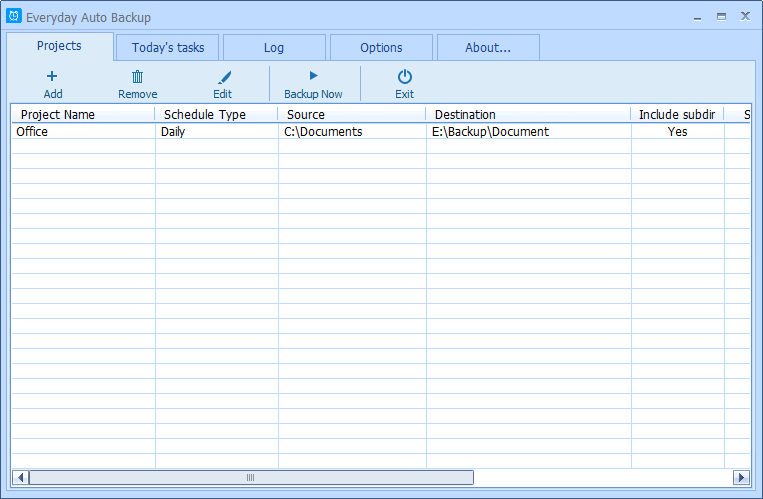Sort by the Schedule Type column header

click(x=216, y=114)
